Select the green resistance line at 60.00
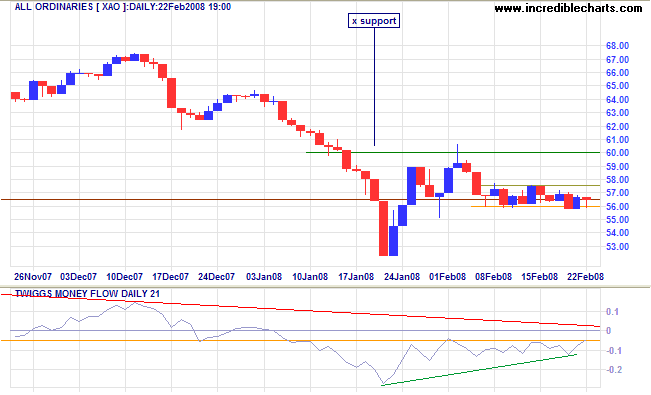This screenshot has height=395, width=651. point(453,152)
